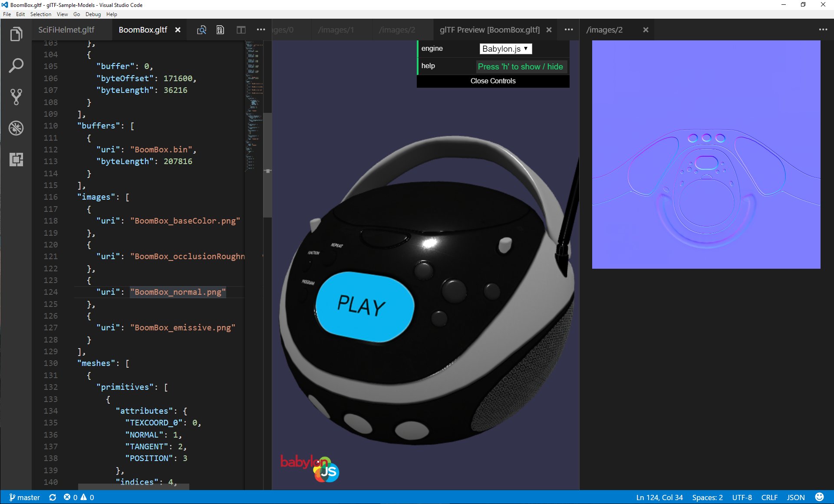The width and height of the screenshot is (834, 504).
Task: Click Ln 124, Col 34 in status bar
Action: (x=659, y=497)
